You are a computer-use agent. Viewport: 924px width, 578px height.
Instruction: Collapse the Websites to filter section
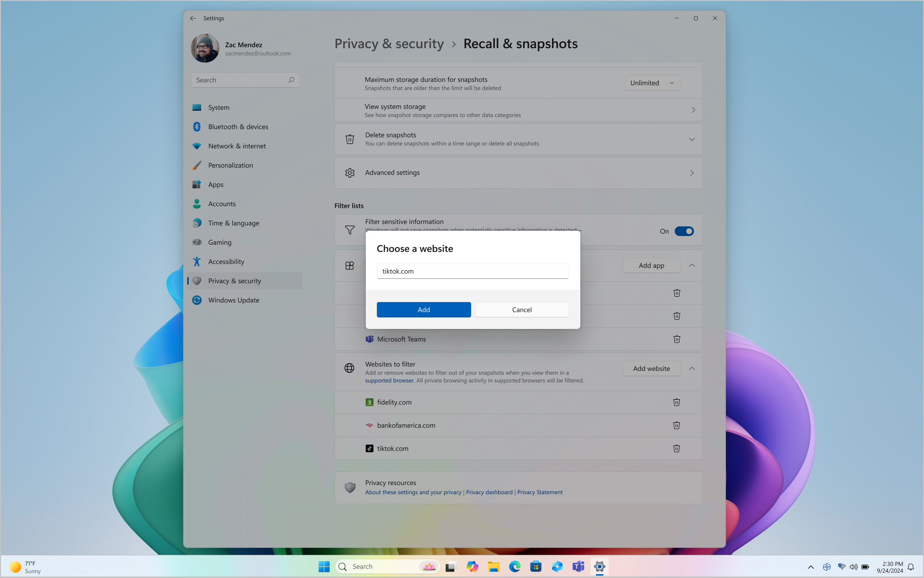point(692,368)
